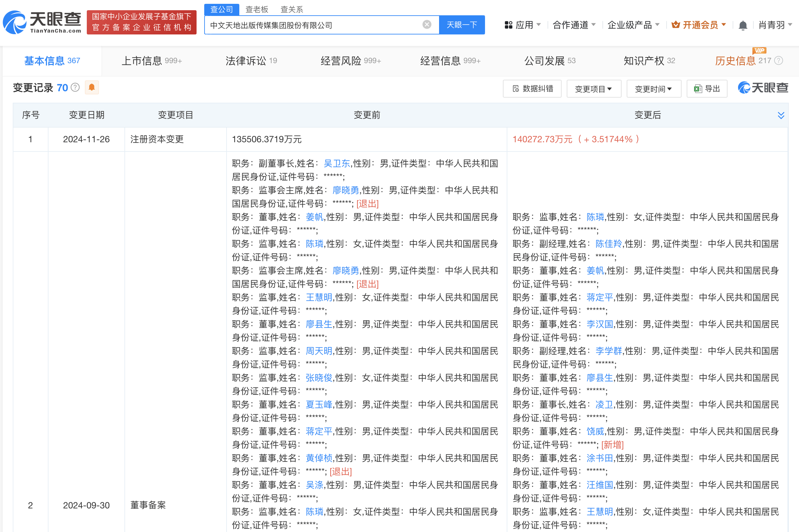Open 吴涤 profile link
Viewport: 799px width, 532px height.
tap(314, 485)
